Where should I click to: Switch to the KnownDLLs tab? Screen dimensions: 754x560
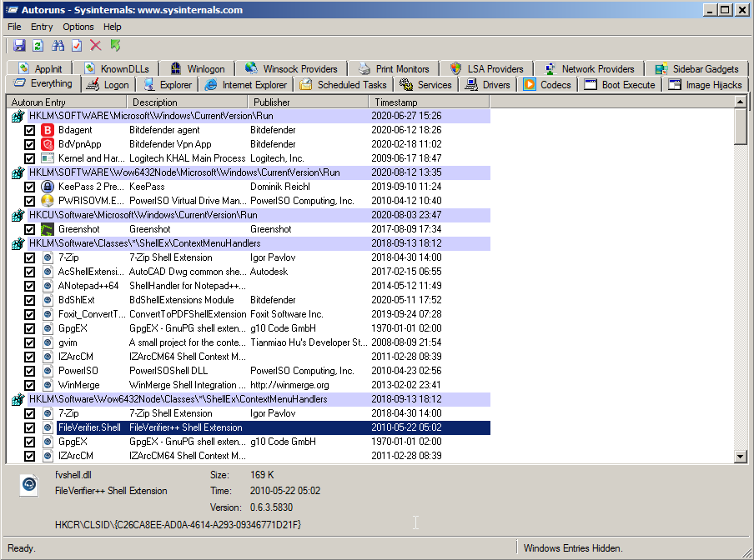click(x=117, y=68)
